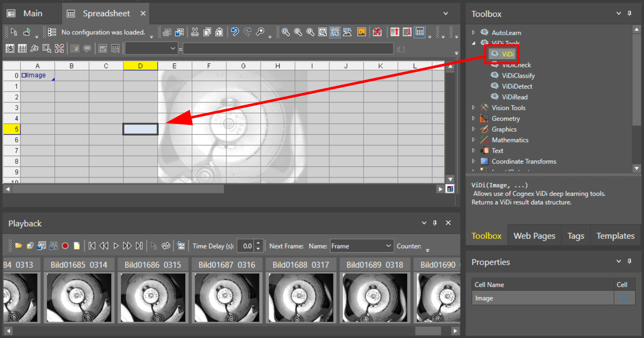Toggle the spreadsheet grid view button
The image size is (644, 338).
point(420,32)
